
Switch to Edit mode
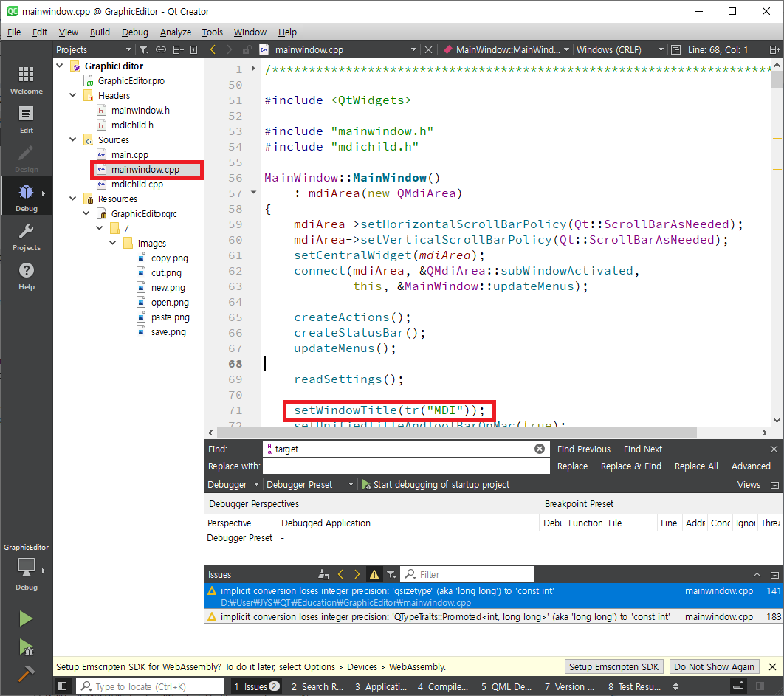tap(26, 120)
